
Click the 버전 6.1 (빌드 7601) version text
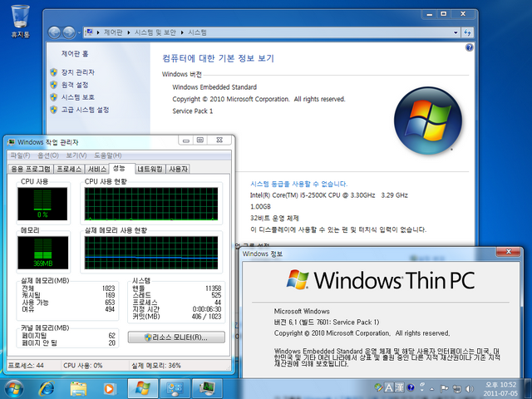tap(327, 322)
